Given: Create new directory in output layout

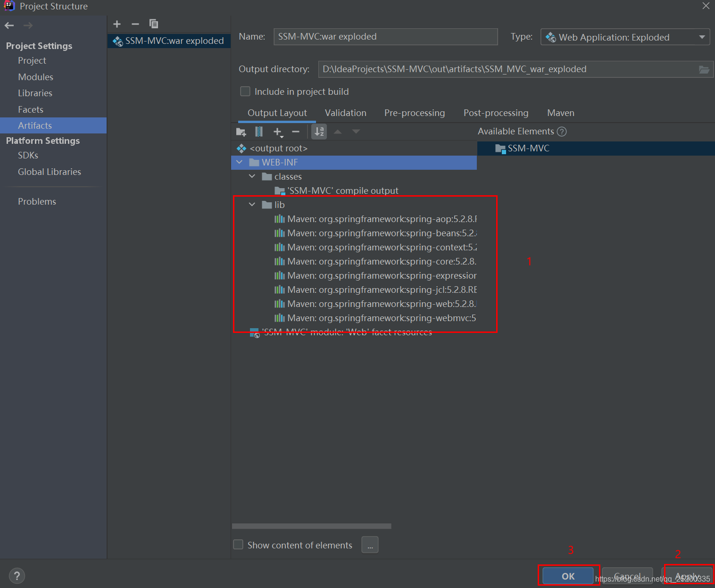Looking at the screenshot, I should click(x=241, y=132).
